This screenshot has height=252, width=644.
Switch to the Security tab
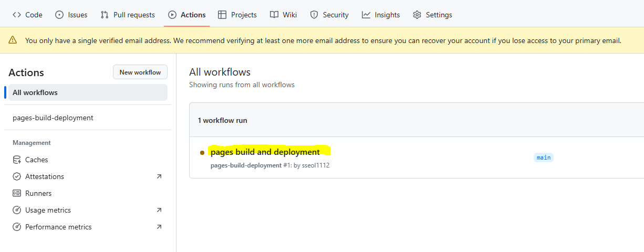click(329, 15)
